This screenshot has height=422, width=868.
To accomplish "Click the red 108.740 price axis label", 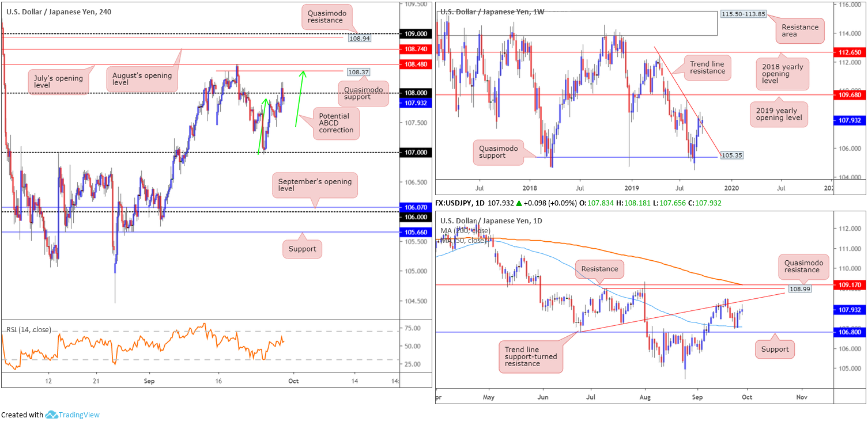I will point(416,50).
